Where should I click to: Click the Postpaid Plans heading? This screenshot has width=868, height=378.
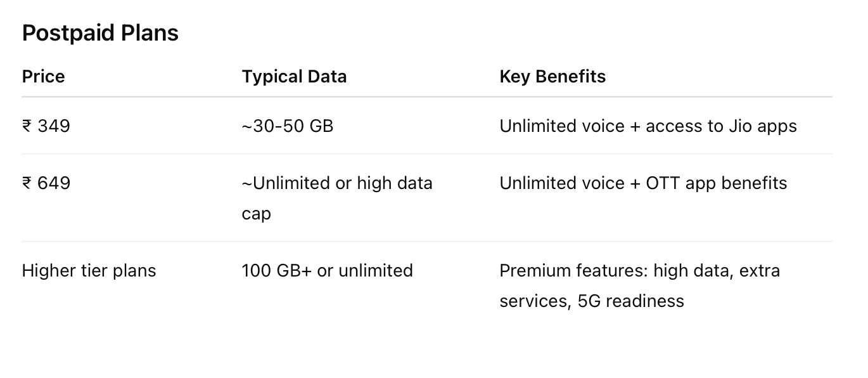tap(100, 33)
